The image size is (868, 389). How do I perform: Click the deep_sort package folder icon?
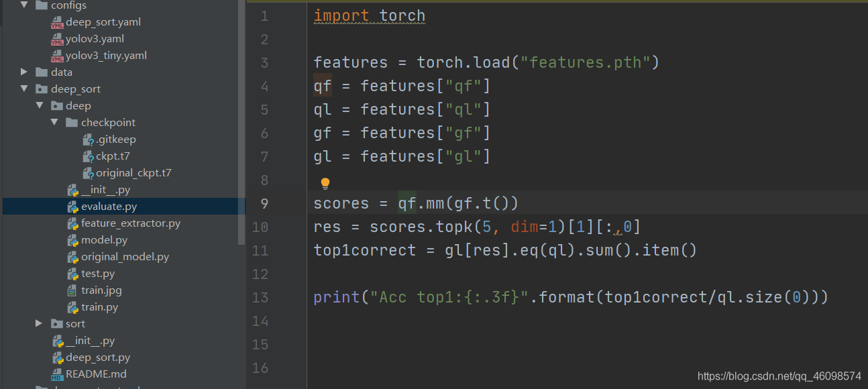point(41,89)
